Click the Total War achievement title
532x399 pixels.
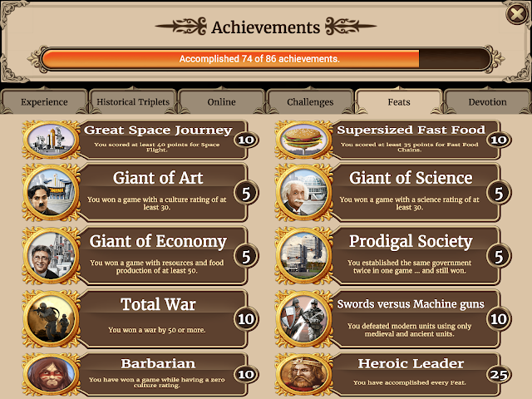point(158,304)
